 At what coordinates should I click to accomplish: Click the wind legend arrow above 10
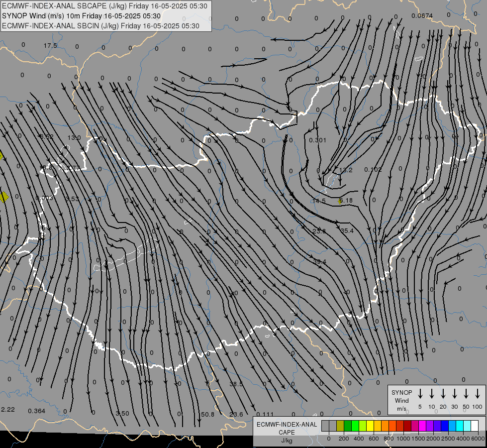(432, 393)
